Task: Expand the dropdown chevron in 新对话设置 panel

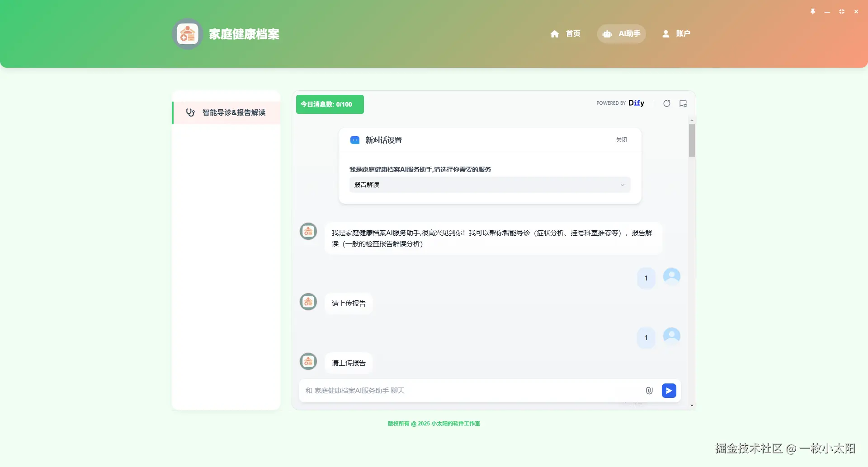Action: (x=622, y=185)
